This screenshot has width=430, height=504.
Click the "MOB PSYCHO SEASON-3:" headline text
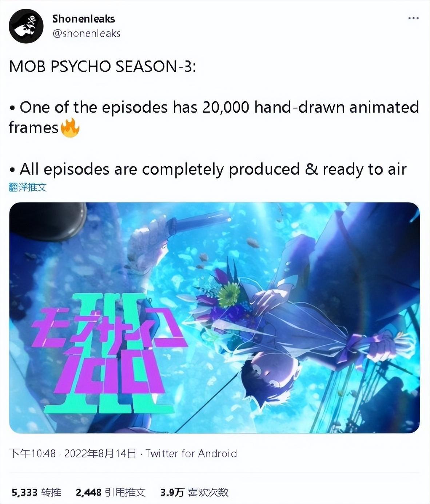102,67
